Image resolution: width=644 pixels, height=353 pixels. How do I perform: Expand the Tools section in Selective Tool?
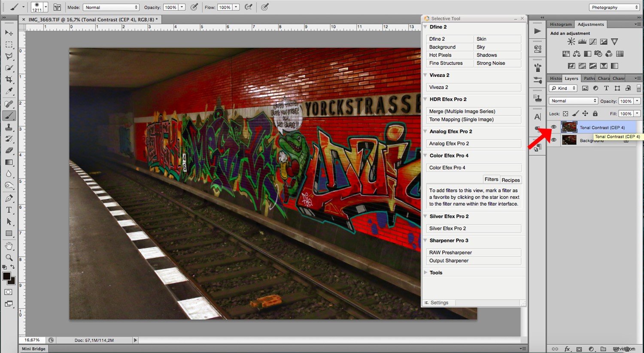(x=425, y=272)
